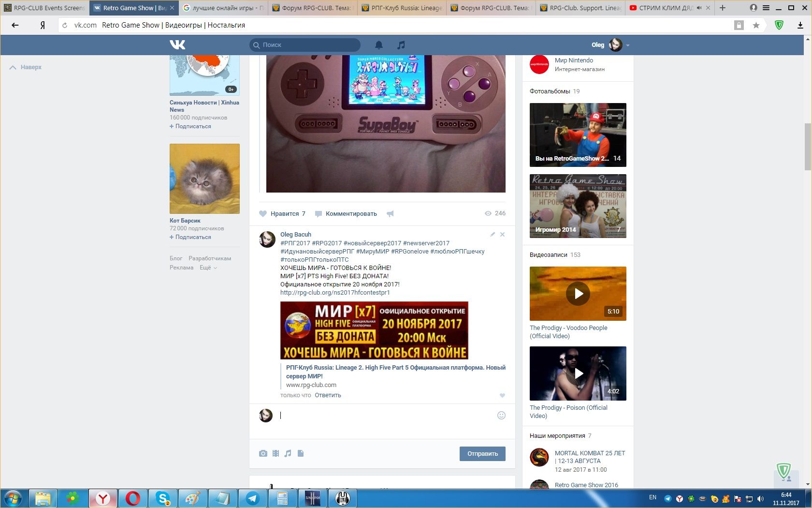The height and width of the screenshot is (508, 812).
Task: Open browser downloads arrow icon
Action: point(800,25)
